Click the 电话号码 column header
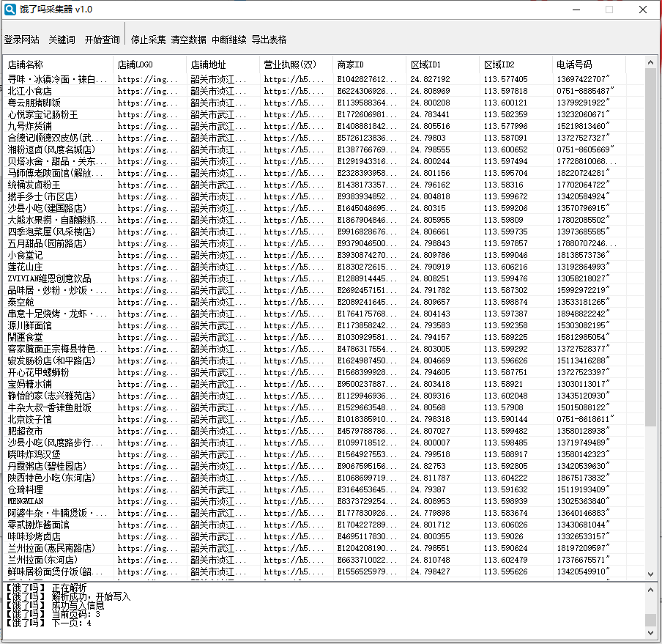The width and height of the screenshot is (662, 644). pos(590,64)
